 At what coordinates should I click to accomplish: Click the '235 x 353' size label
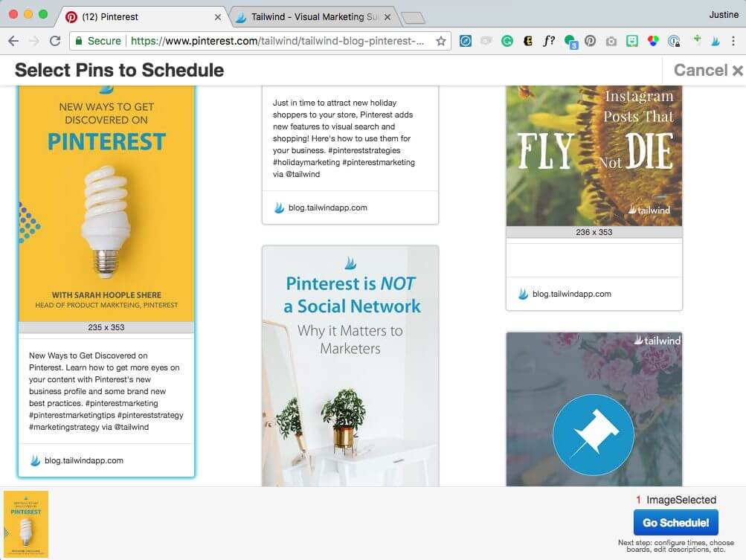106,327
